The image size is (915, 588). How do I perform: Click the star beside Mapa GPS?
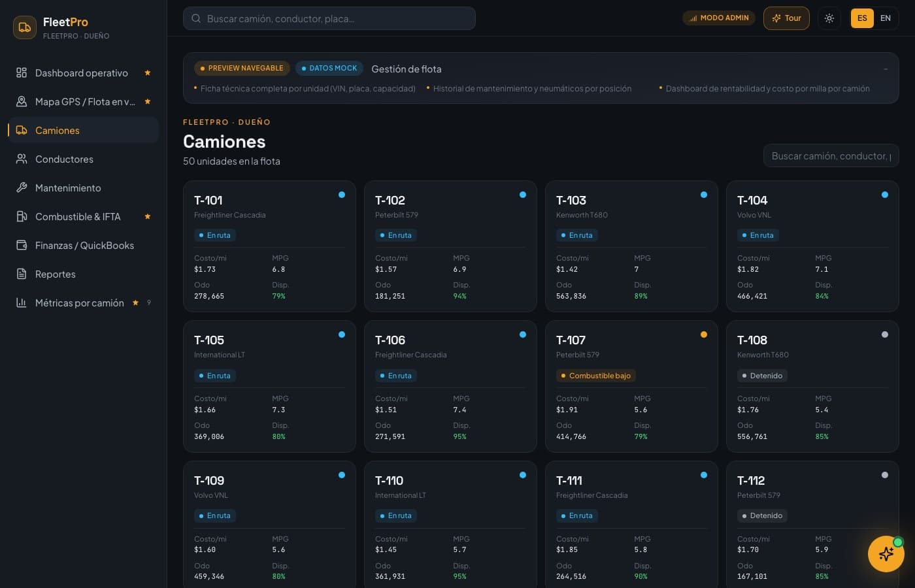tap(148, 101)
